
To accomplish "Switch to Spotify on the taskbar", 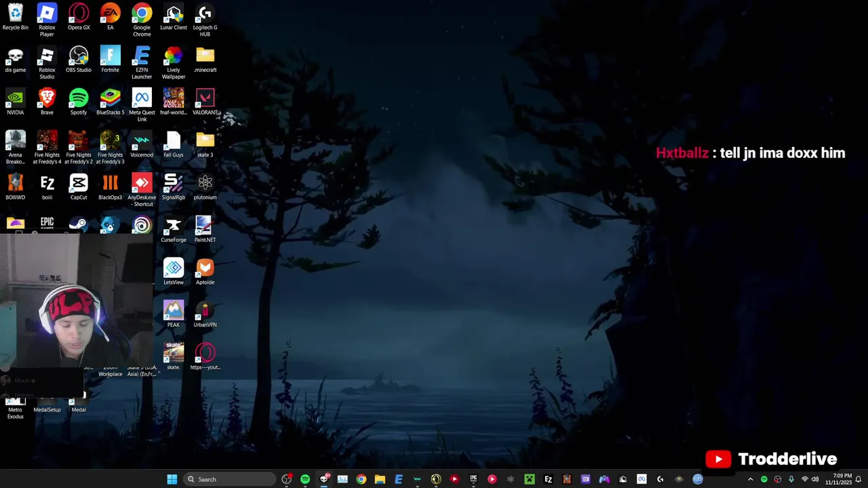I will coord(305,479).
